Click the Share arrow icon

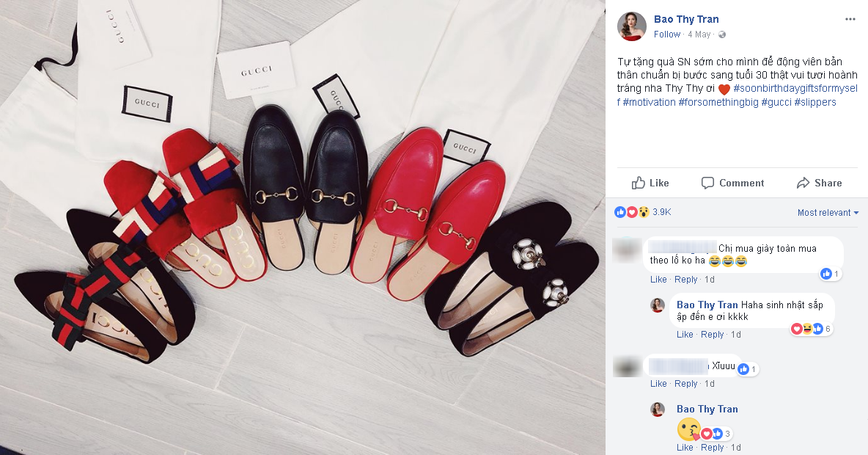click(803, 183)
